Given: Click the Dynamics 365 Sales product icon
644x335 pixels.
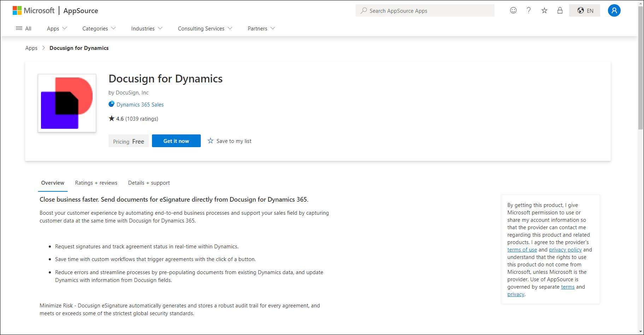Looking at the screenshot, I should pos(111,104).
